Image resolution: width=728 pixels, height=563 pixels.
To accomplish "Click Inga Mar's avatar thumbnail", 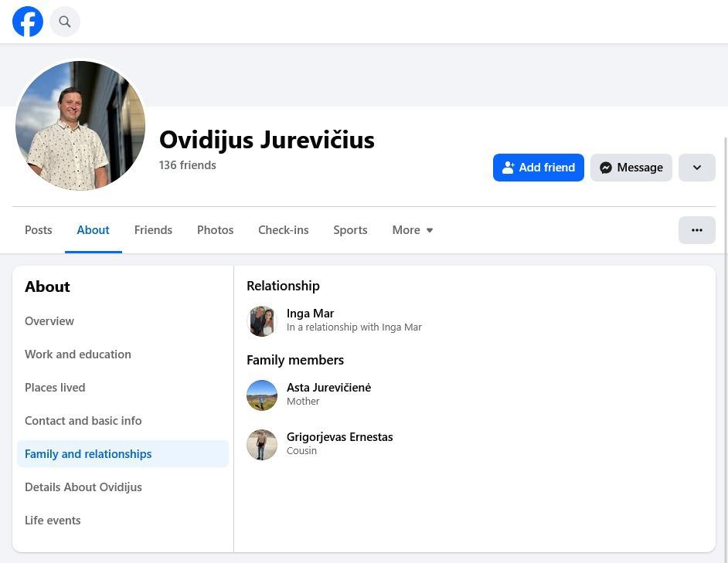I will point(262,321).
